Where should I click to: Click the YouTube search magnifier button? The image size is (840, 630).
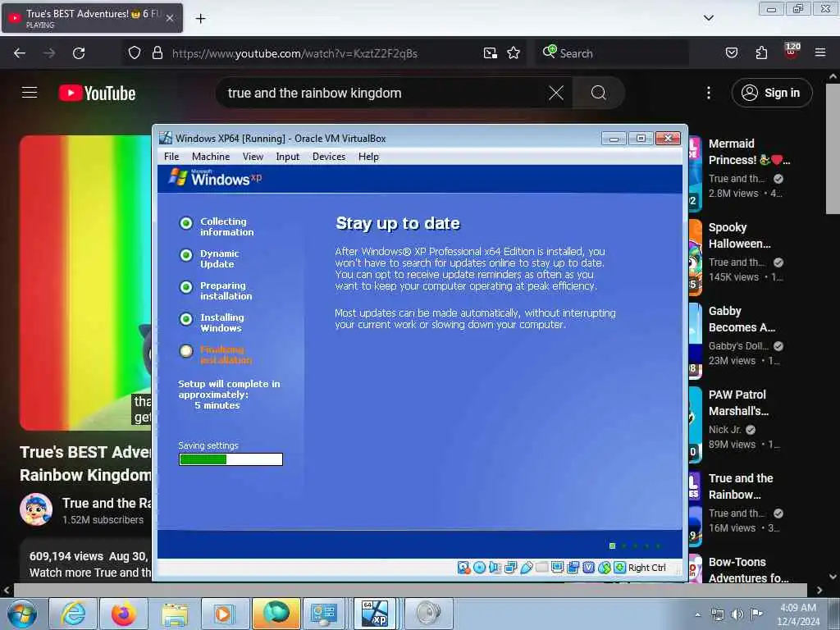[598, 94]
